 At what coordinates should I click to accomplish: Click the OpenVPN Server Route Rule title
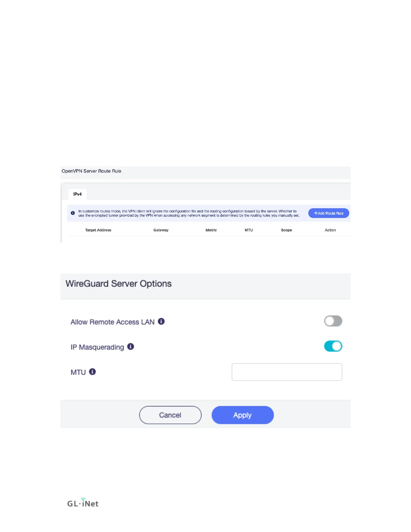pyautogui.click(x=91, y=171)
